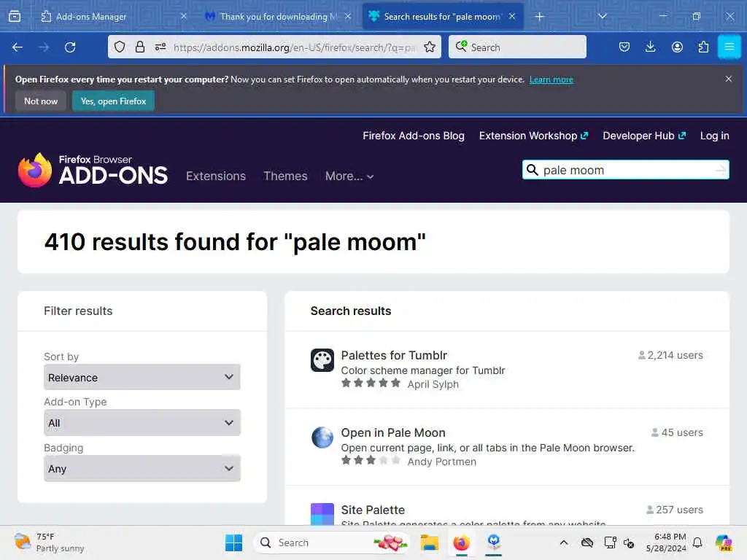Open Save to Pocket icon
Viewport: 747px width, 560px height.
tap(624, 47)
